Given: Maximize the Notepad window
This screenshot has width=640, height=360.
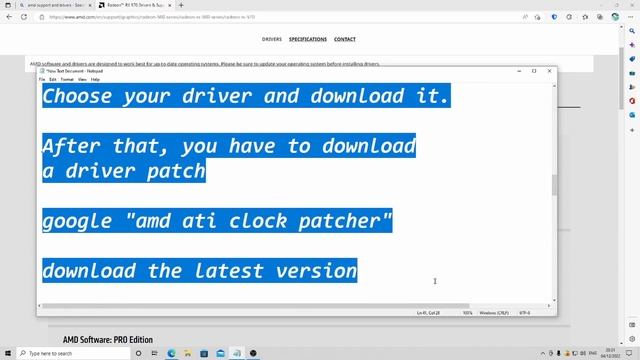Looking at the screenshot, I should 534,71.
